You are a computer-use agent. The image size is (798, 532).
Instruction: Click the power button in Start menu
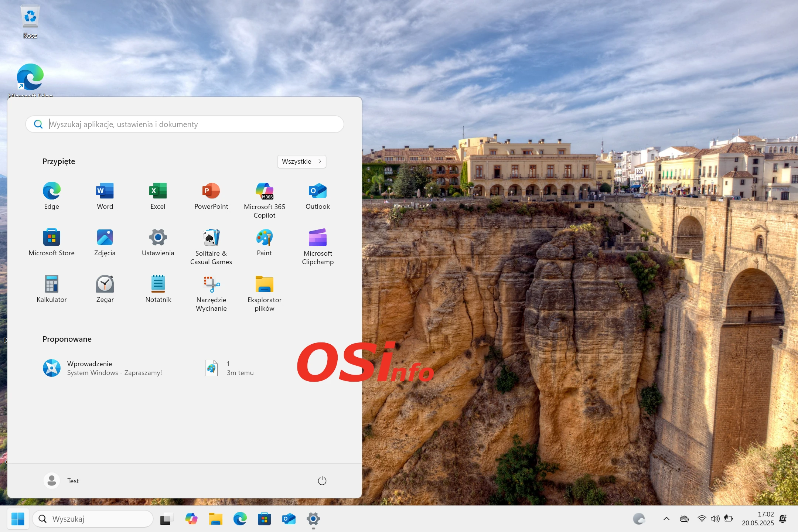[x=322, y=481]
